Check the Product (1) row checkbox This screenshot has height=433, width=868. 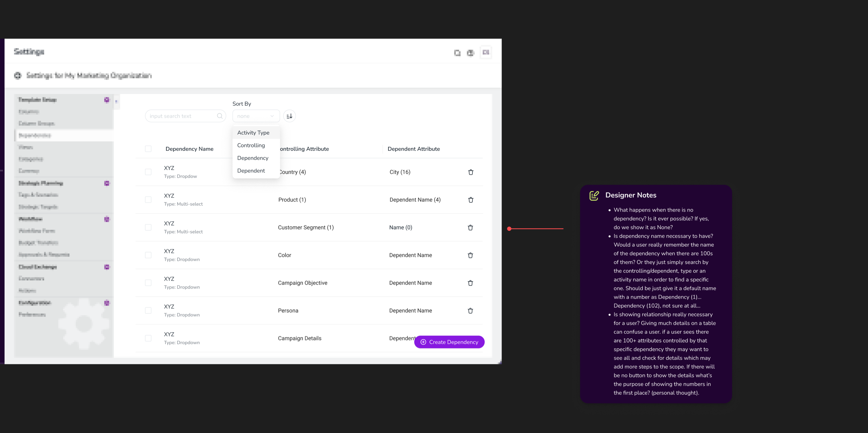click(x=148, y=200)
